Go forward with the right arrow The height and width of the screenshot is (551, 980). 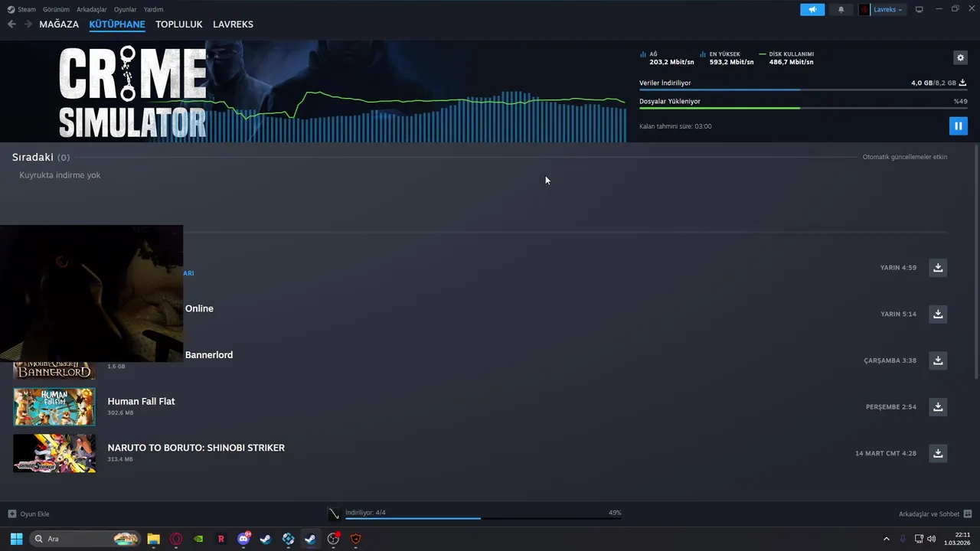pos(28,24)
